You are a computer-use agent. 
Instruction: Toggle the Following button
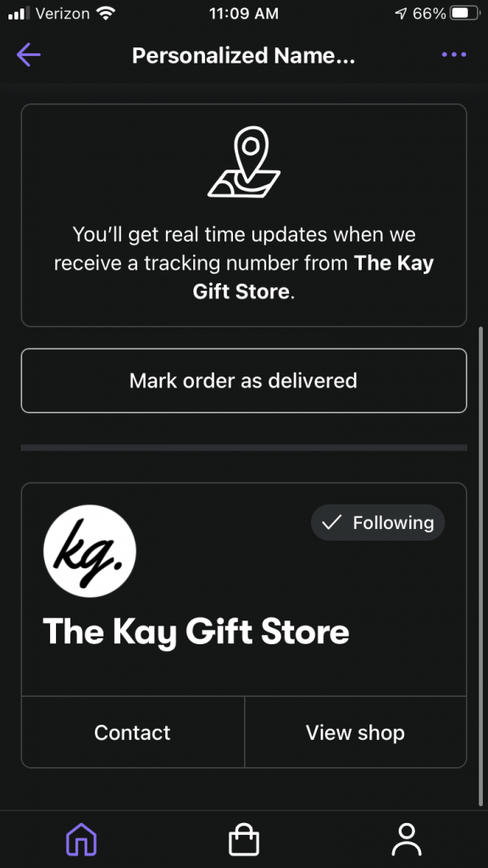[x=378, y=522]
